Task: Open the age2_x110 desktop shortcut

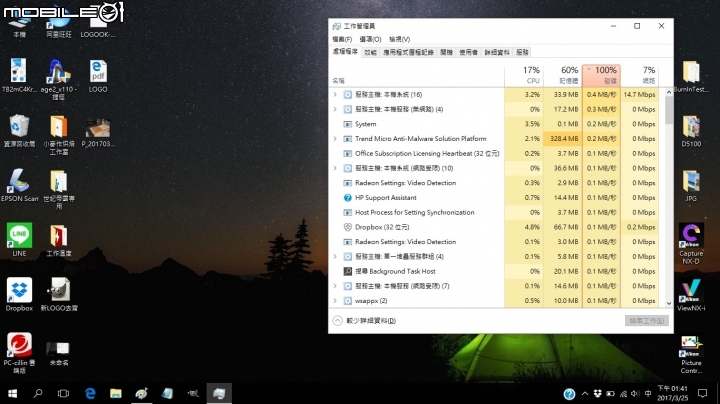Action: pyautogui.click(x=58, y=79)
